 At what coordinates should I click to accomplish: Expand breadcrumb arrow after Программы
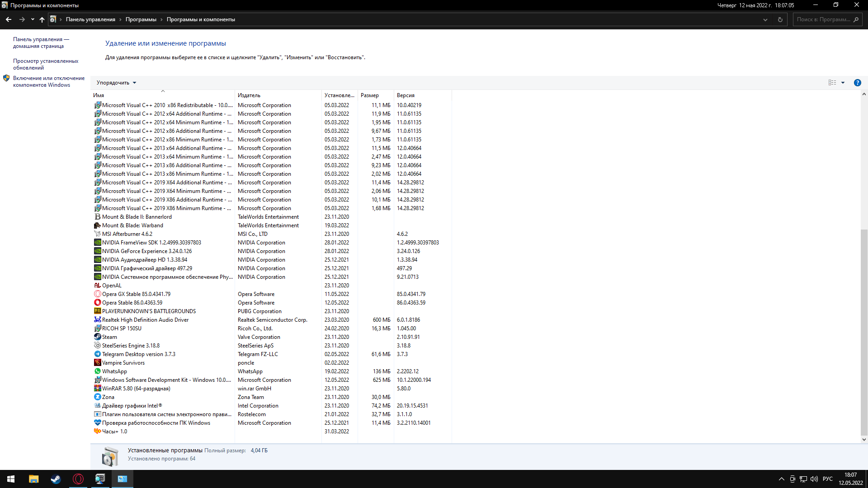(x=161, y=19)
